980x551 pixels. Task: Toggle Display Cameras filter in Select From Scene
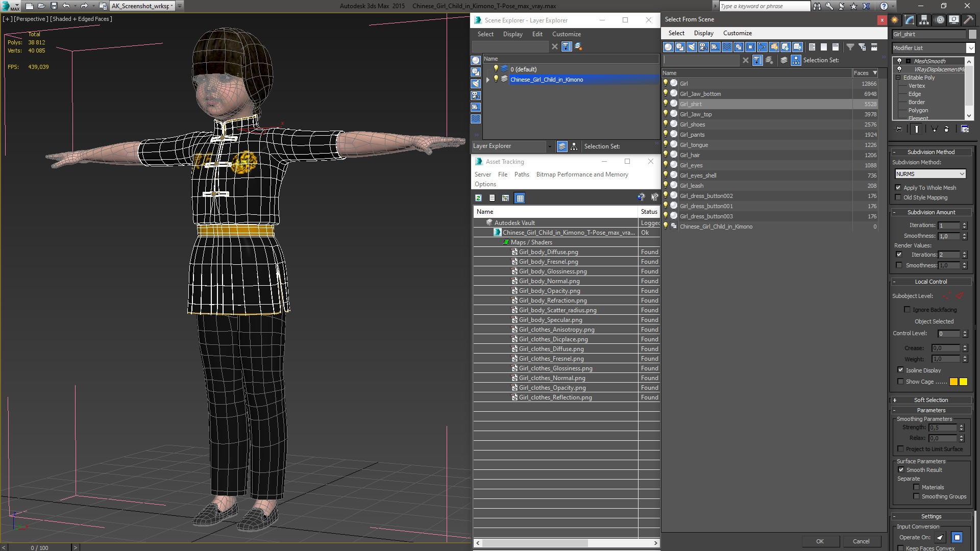point(703,47)
